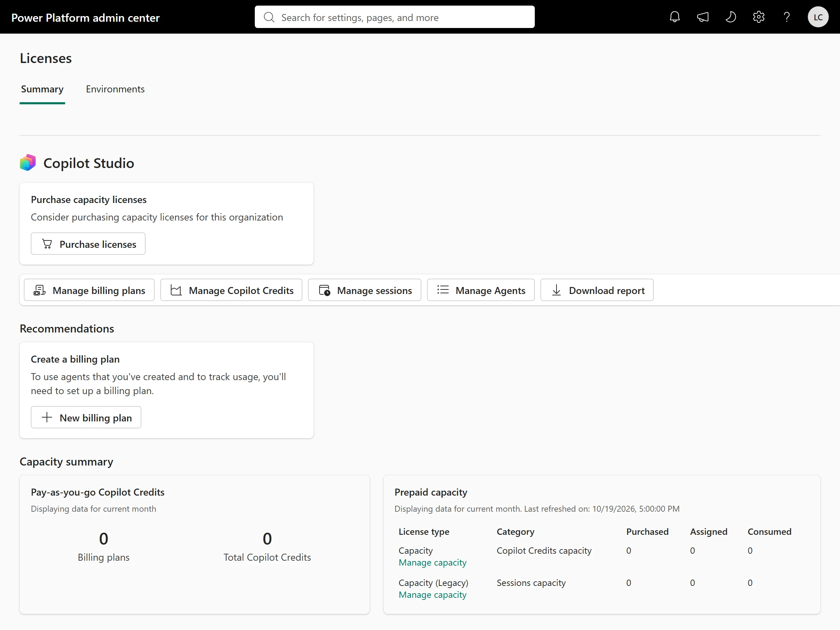The image size is (840, 630).
Task: Open Manage sessions
Action: 365,290
